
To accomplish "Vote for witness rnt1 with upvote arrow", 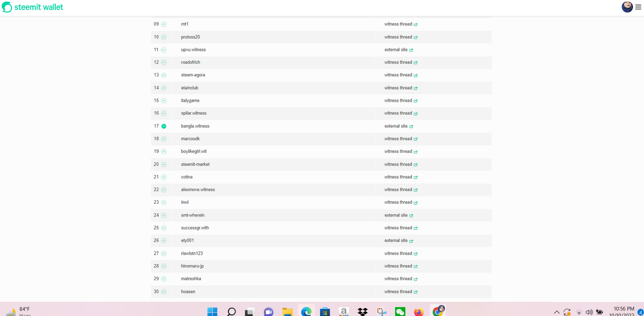I will (164, 24).
